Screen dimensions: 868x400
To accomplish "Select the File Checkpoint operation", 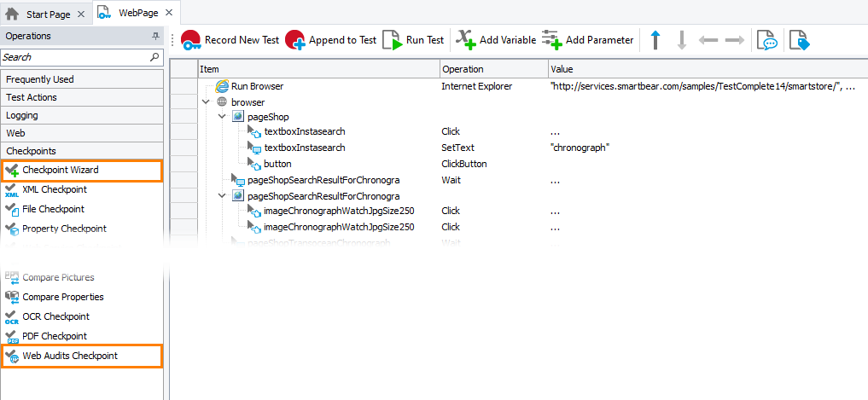I will pos(82,209).
